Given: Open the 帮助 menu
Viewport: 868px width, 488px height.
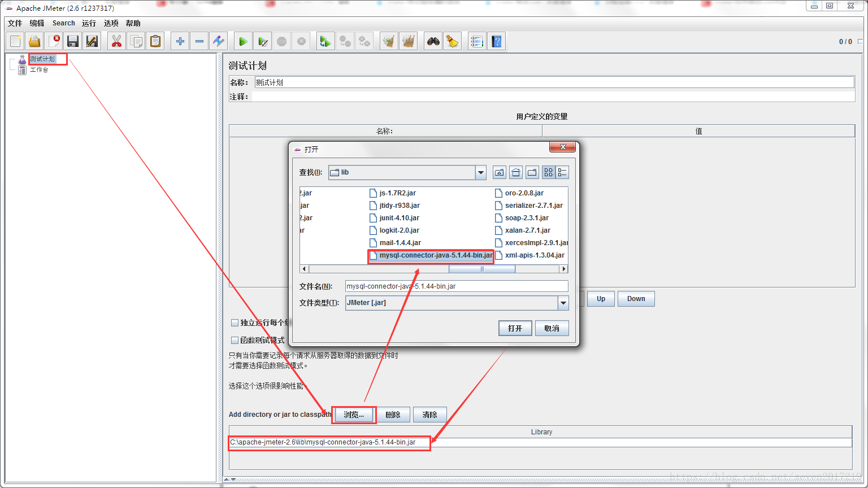Looking at the screenshot, I should click(x=133, y=23).
